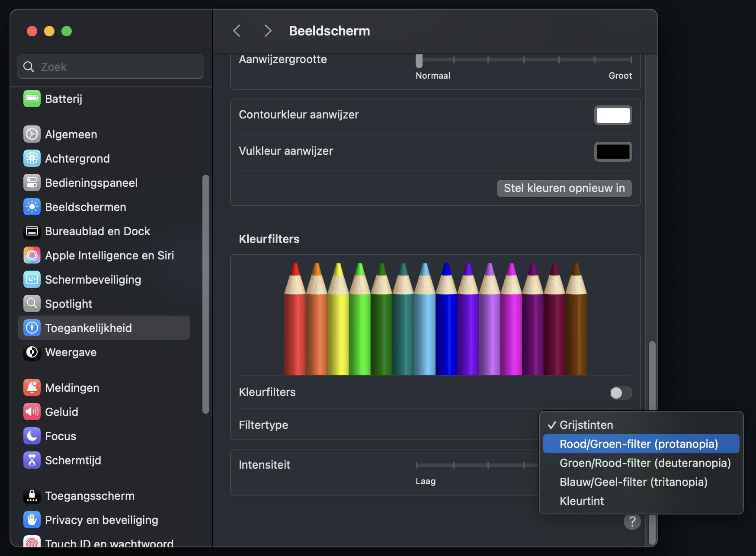756x556 pixels.
Task: Open the help question mark button
Action: pos(632,522)
